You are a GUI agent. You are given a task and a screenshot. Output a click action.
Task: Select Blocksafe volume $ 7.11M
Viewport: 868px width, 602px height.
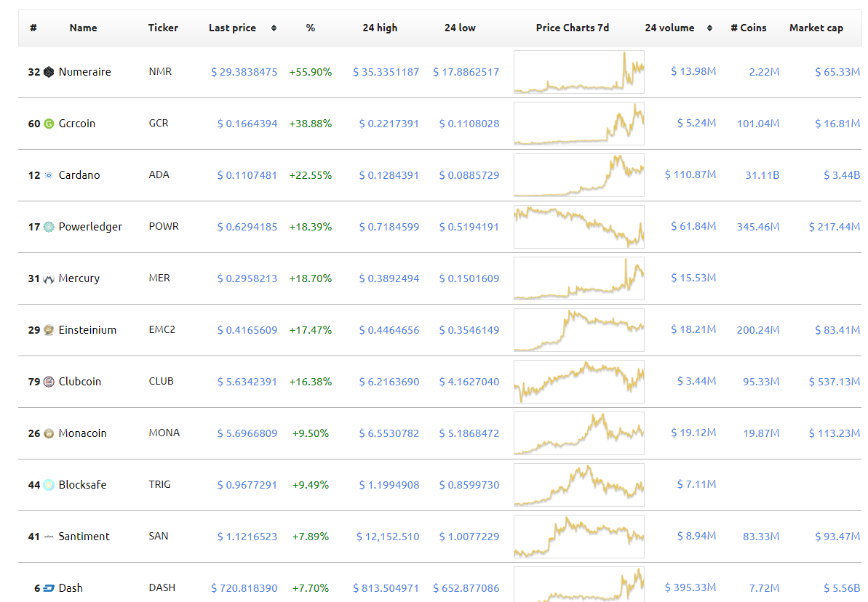(696, 484)
